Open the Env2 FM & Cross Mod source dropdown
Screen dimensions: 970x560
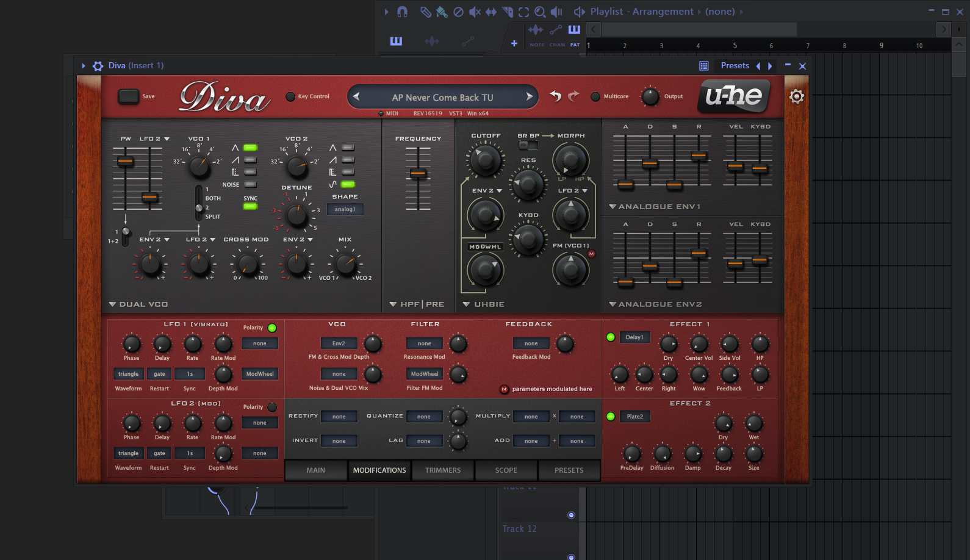[x=339, y=343]
